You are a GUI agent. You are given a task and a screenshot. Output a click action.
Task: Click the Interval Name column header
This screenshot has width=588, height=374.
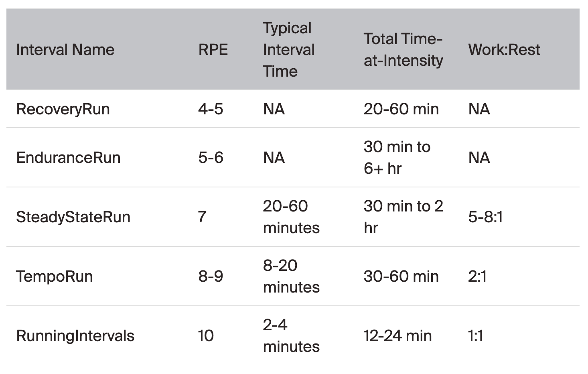[x=65, y=50]
